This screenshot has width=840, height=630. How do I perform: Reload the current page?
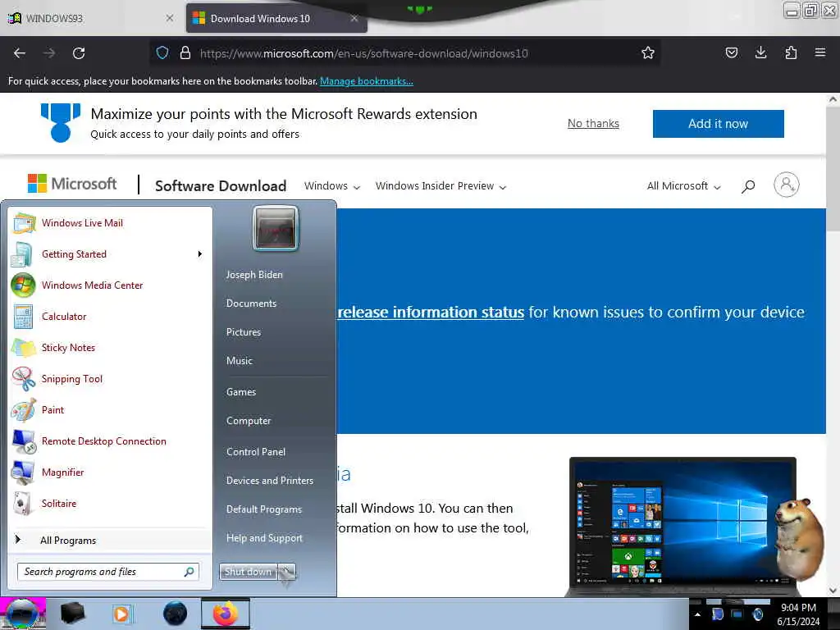(79, 53)
